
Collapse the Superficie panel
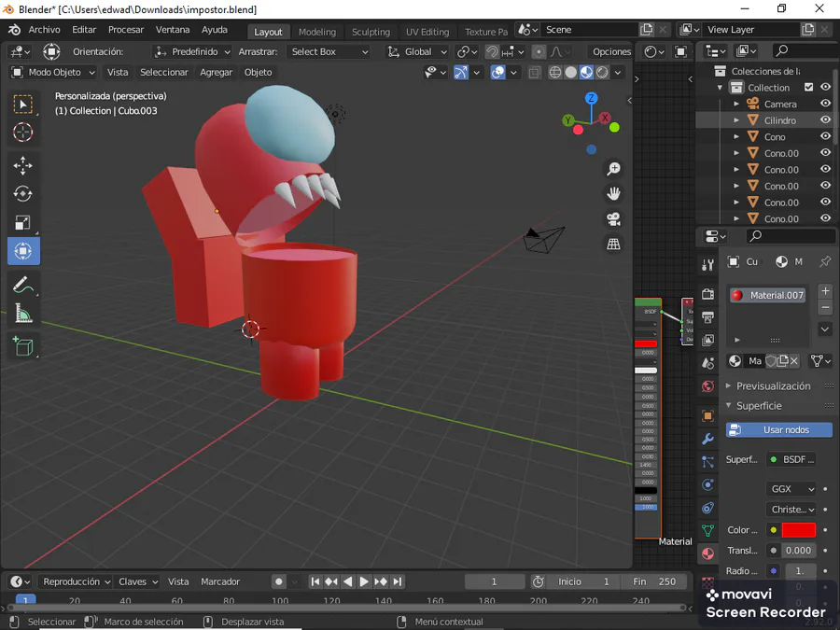tap(759, 406)
